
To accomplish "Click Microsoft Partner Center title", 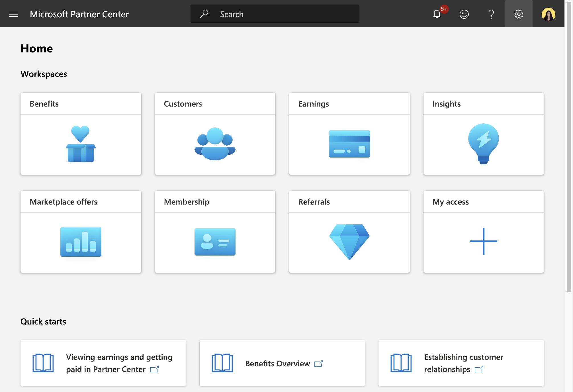I will (x=79, y=14).
